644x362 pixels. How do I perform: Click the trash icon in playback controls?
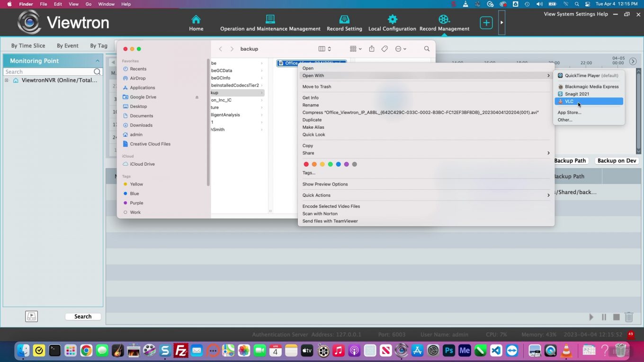pyautogui.click(x=629, y=317)
